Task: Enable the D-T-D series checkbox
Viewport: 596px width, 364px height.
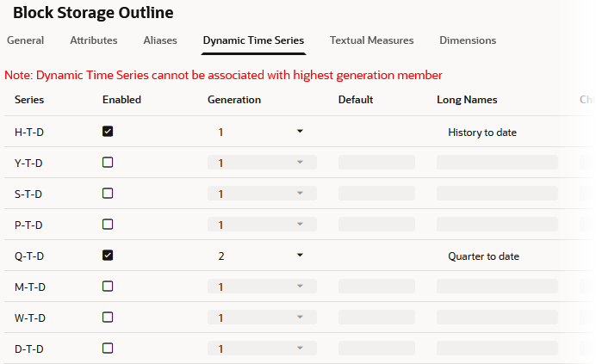Action: [108, 348]
